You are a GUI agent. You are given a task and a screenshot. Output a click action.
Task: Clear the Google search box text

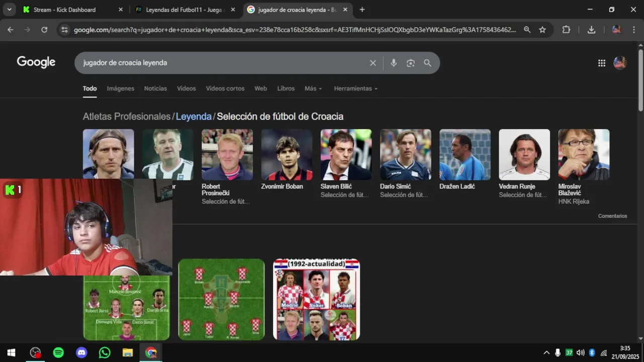pyautogui.click(x=373, y=63)
